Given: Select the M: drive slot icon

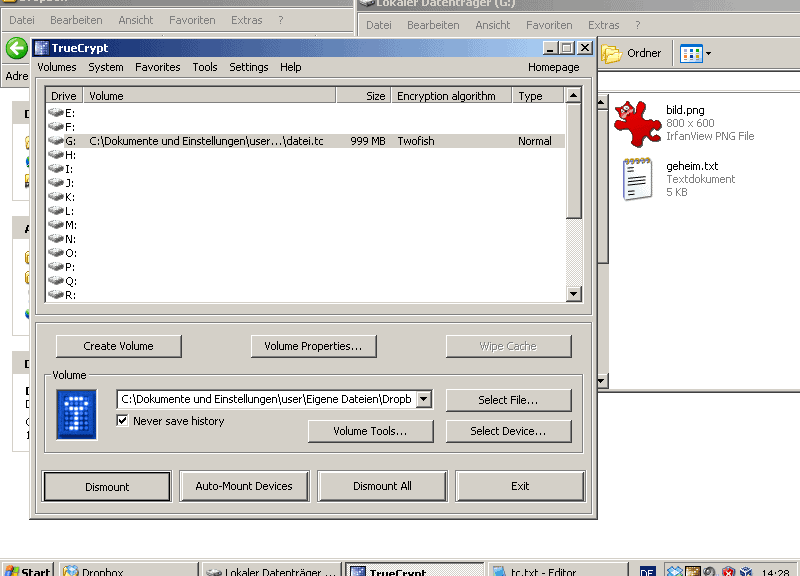Looking at the screenshot, I should [56, 224].
